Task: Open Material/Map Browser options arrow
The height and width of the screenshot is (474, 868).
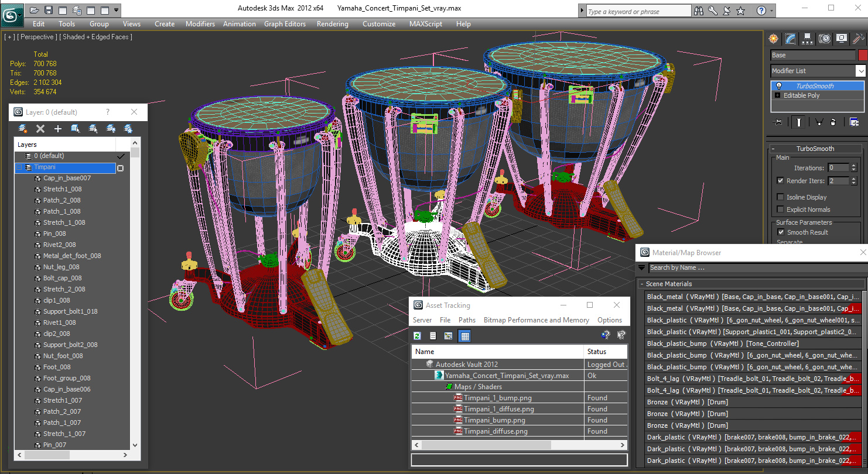Action: (642, 268)
